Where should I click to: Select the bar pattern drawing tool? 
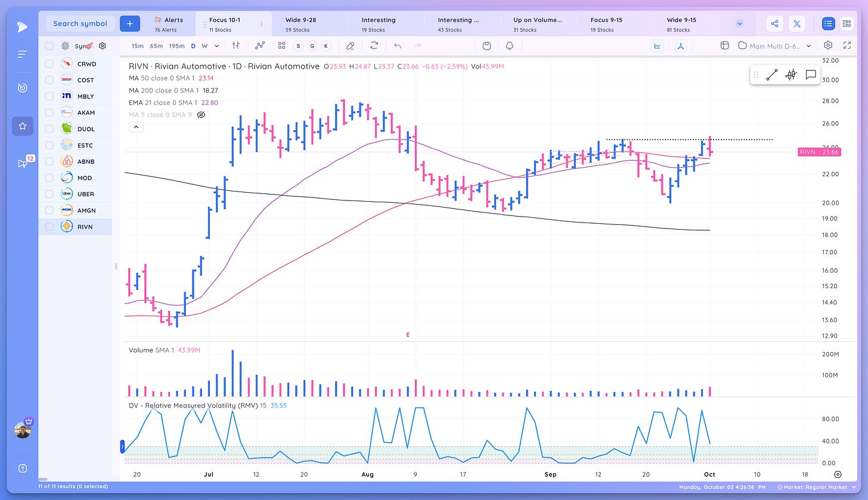[791, 75]
